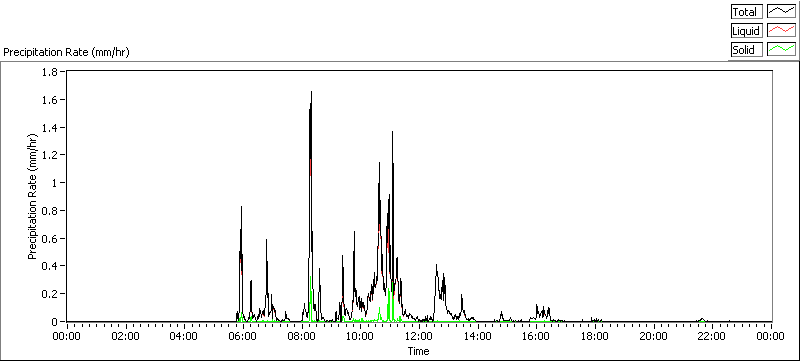Click the 08:00 time axis label
800x361 pixels.
pyautogui.click(x=302, y=336)
